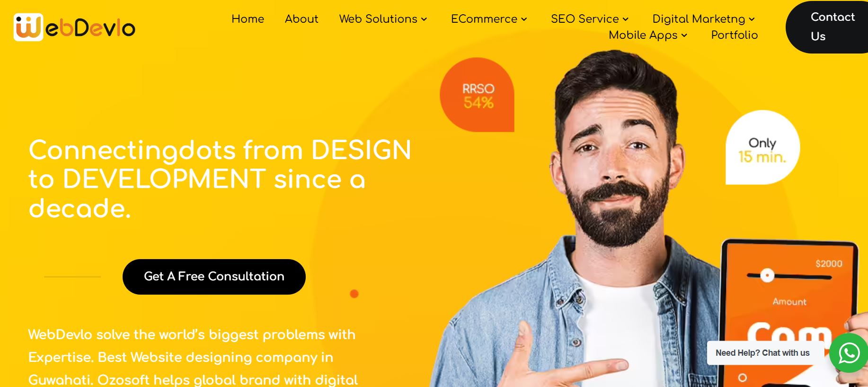Go to the Home menu item
Image resolution: width=868 pixels, height=387 pixels.
tap(248, 19)
